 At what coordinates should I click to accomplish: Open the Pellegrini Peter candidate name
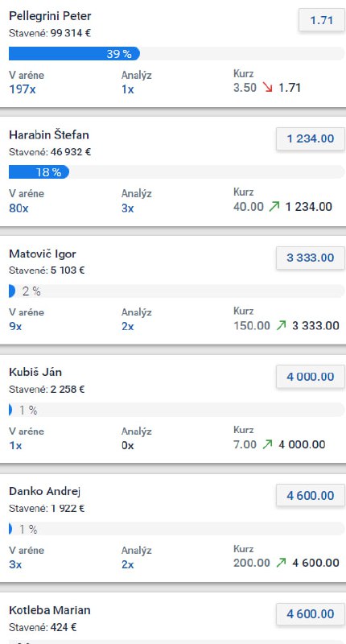point(50,16)
